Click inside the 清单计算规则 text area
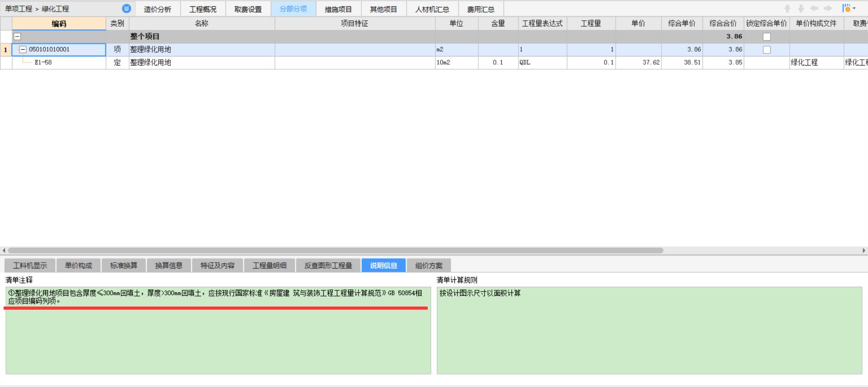This screenshot has height=387, width=868. [649, 330]
